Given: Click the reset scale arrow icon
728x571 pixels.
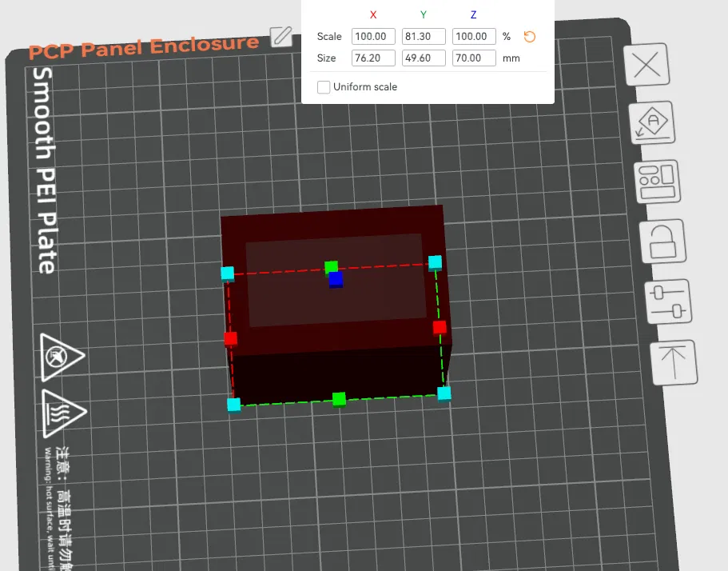Looking at the screenshot, I should (x=530, y=36).
